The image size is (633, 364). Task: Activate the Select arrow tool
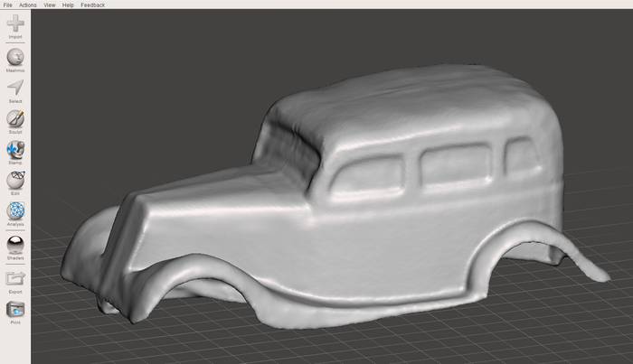(x=15, y=88)
